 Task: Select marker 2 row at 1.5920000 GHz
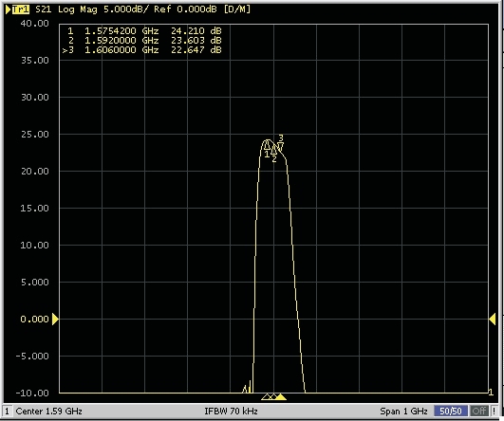click(144, 41)
